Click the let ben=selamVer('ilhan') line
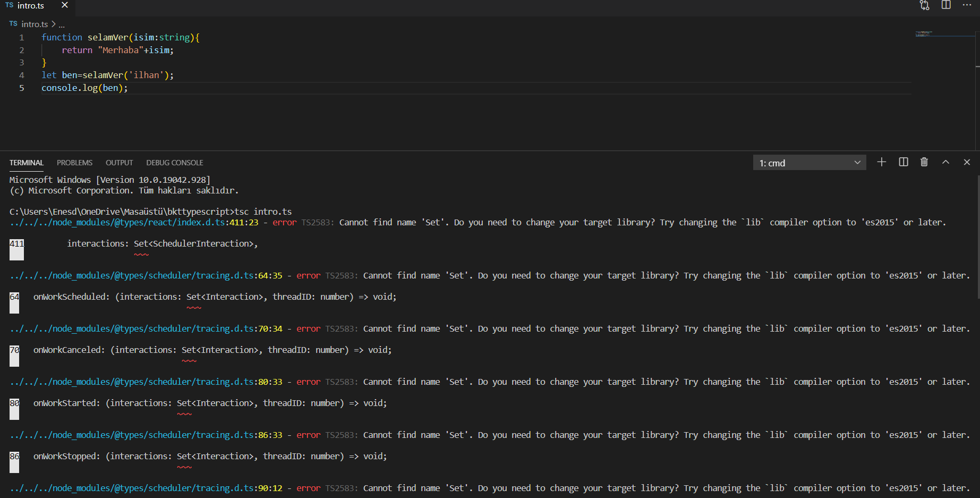 pos(108,75)
